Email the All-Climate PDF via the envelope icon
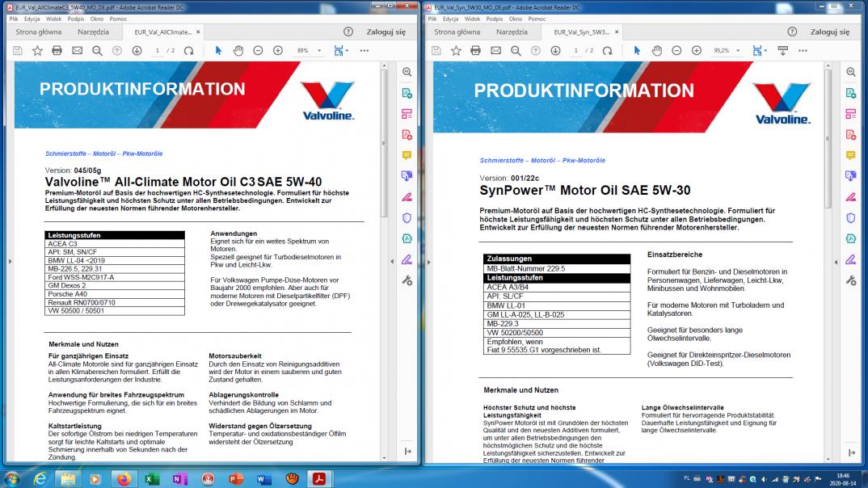868x488 pixels. click(77, 51)
